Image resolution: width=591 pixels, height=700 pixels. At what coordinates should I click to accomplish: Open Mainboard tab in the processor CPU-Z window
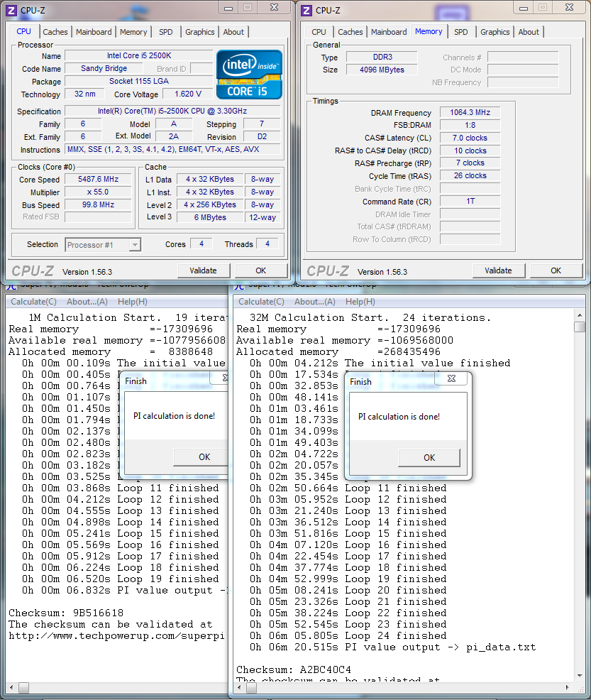(x=94, y=32)
